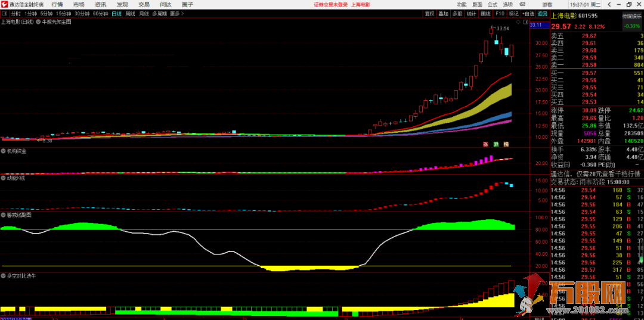Switch to the 30分钟 period

coord(82,14)
